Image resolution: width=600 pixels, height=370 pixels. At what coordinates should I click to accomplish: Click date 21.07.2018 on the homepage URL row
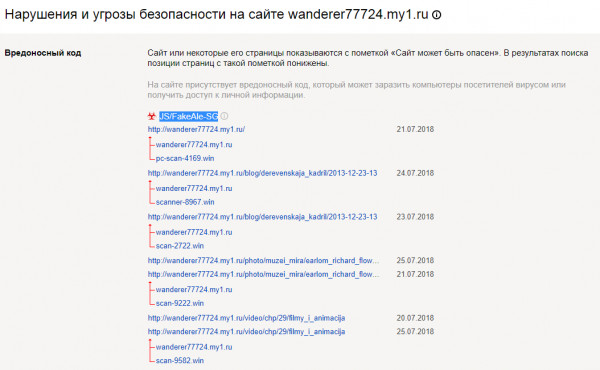click(415, 129)
